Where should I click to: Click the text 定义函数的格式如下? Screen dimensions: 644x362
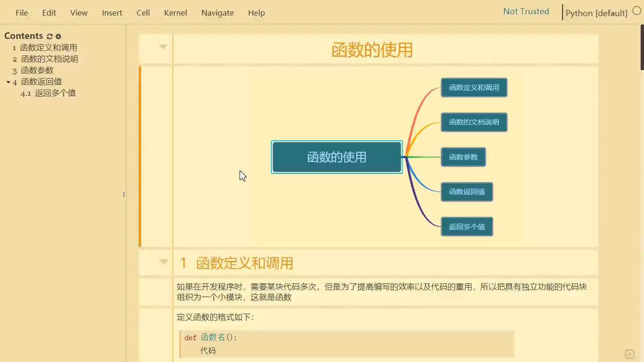point(215,317)
